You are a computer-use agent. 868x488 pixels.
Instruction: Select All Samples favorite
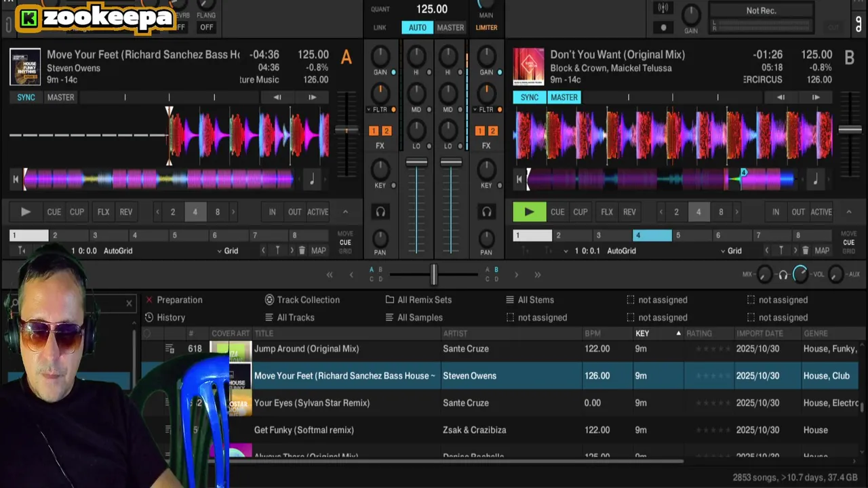click(x=414, y=317)
